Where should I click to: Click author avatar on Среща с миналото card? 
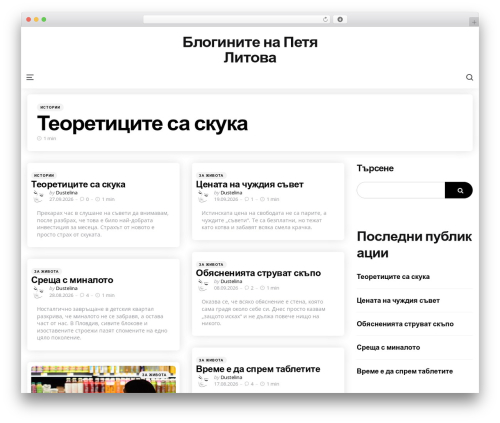pos(39,292)
